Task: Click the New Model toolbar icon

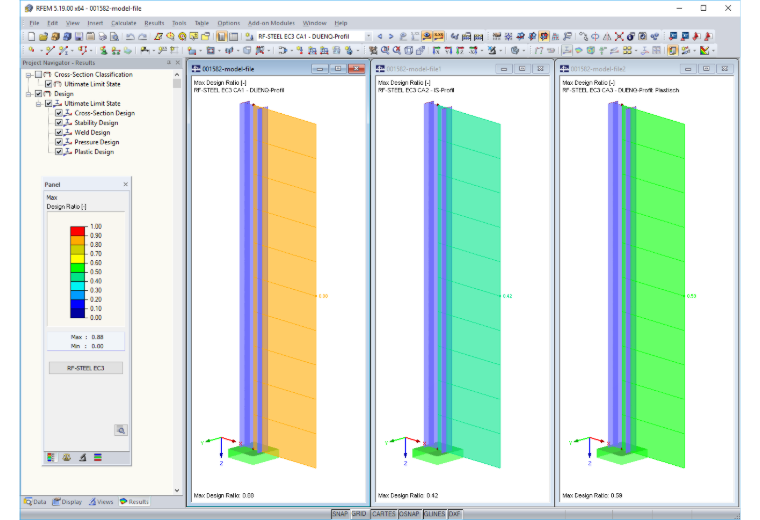Action: click(x=32, y=36)
